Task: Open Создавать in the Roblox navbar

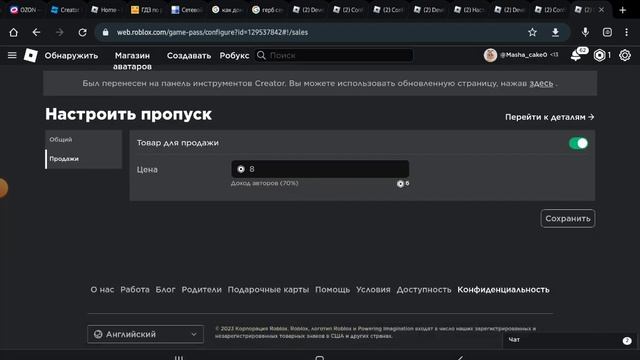Action: tap(189, 56)
